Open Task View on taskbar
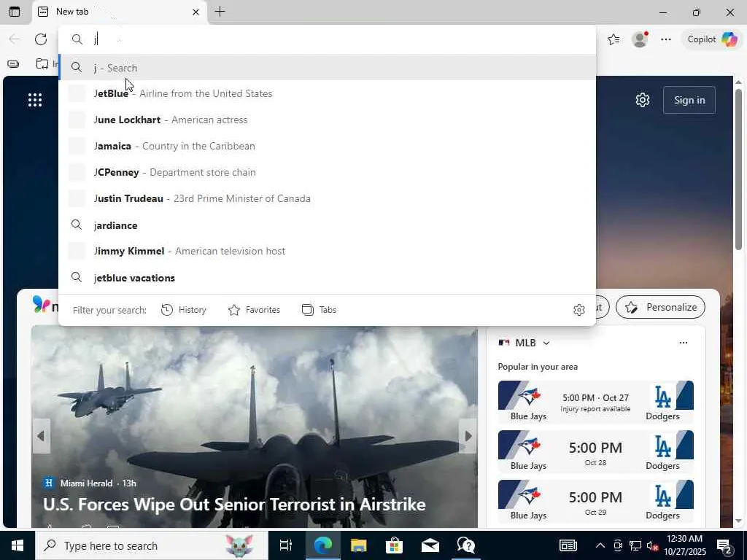The width and height of the screenshot is (747, 560). [x=286, y=545]
